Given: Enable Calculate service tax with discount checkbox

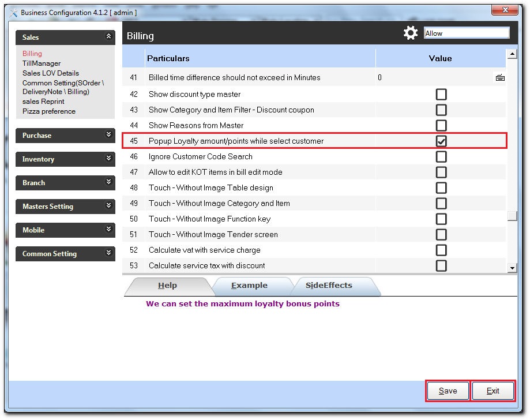Looking at the screenshot, I should click(441, 265).
